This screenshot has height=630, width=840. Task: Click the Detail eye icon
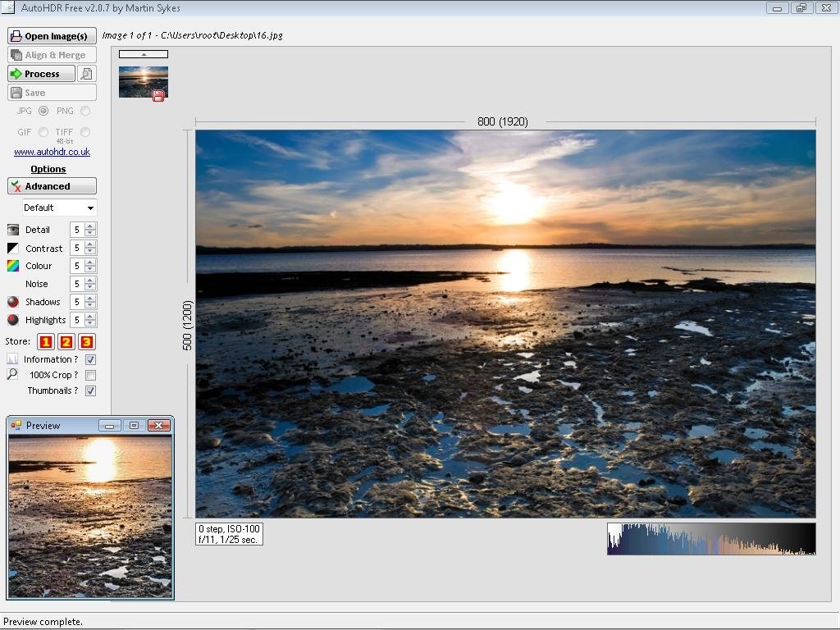(13, 230)
